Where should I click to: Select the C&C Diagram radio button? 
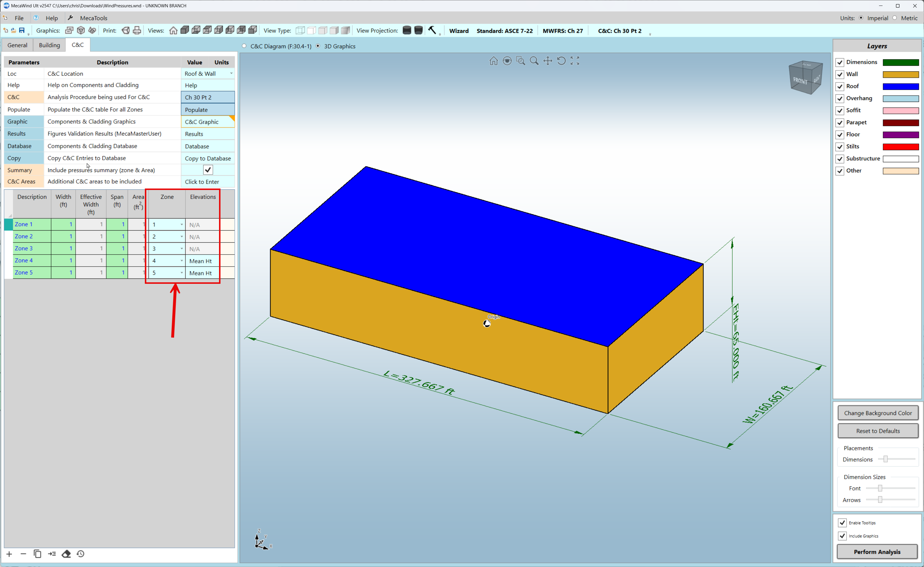(x=244, y=46)
